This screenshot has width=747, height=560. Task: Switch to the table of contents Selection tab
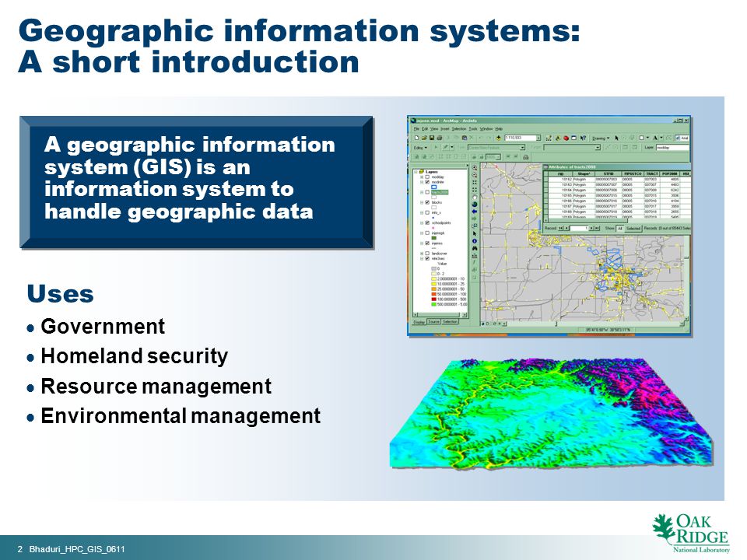tap(451, 321)
